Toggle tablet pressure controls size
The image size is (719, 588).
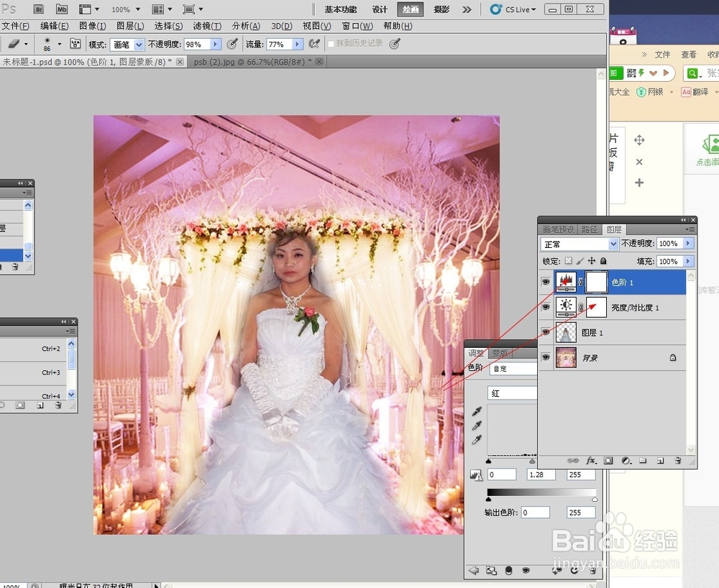[x=395, y=44]
